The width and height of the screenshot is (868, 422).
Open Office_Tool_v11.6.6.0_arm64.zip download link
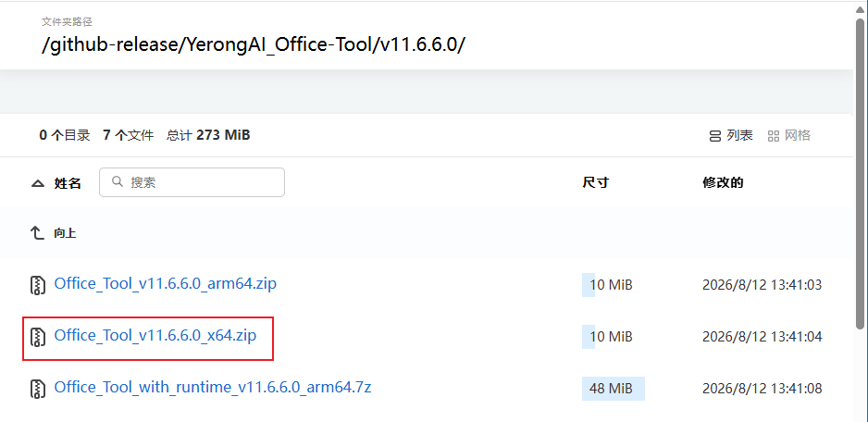[x=165, y=284]
